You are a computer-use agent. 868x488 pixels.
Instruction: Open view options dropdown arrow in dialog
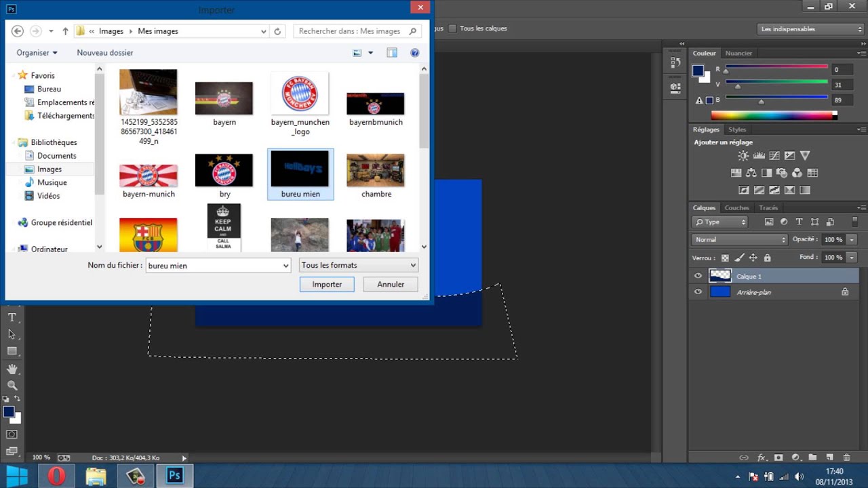tap(370, 53)
